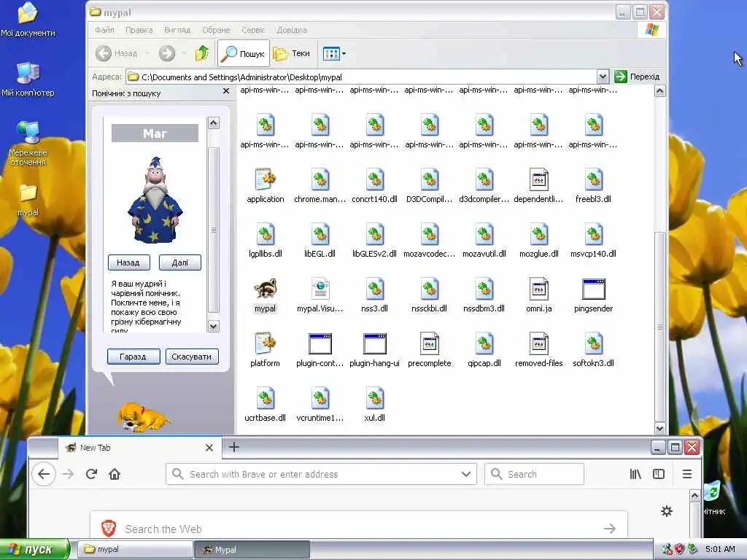Switch to mypal folder taskbar button

[x=134, y=550]
